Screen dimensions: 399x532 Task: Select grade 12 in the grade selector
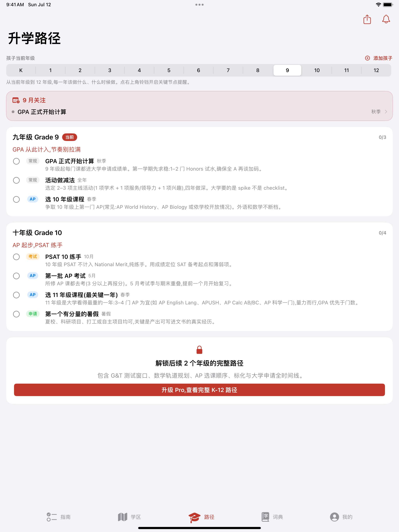[x=376, y=70]
